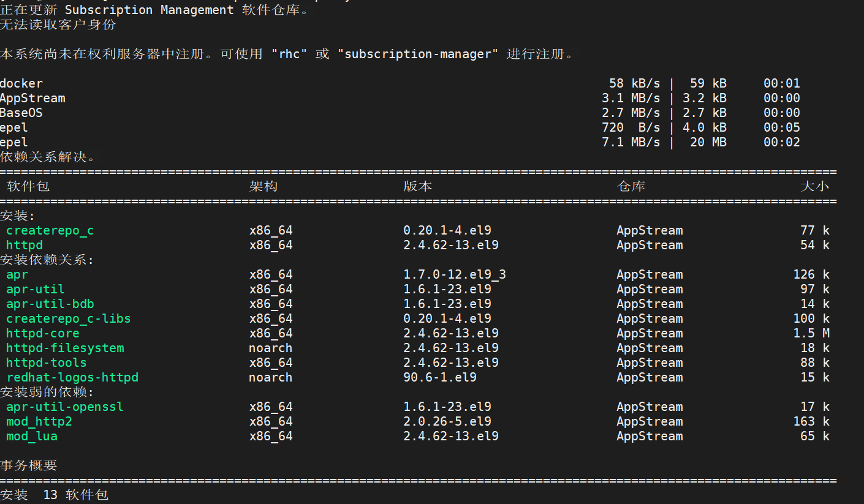Click the "createrepo_c" package name
Screen dimensions: 864x504
tap(50, 231)
